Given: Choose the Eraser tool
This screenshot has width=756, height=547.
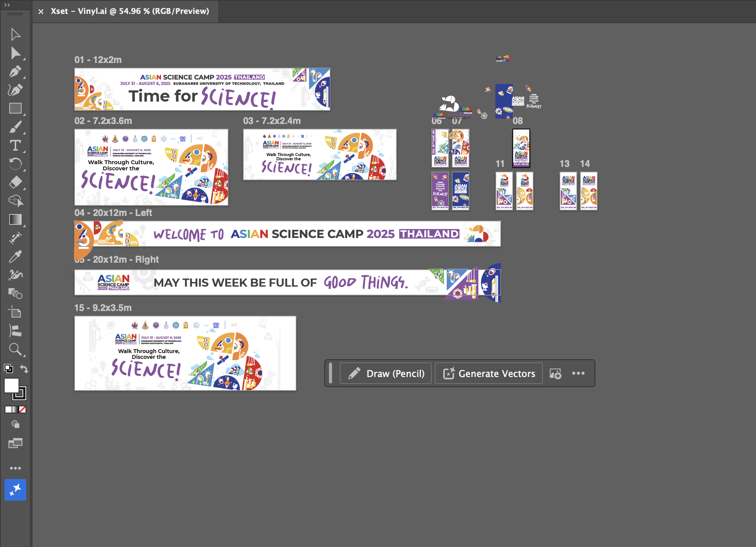Looking at the screenshot, I should 15,182.
